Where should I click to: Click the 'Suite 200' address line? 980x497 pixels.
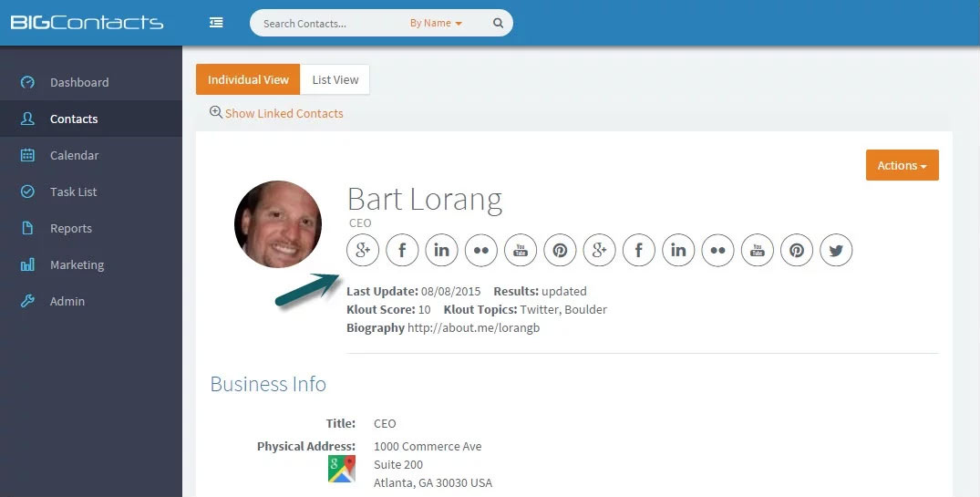[398, 464]
